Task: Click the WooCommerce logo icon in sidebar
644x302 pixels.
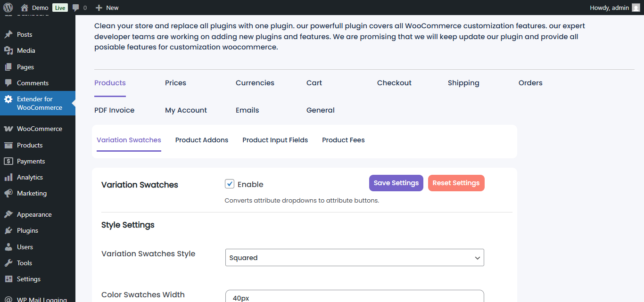Action: pyautogui.click(x=8, y=129)
